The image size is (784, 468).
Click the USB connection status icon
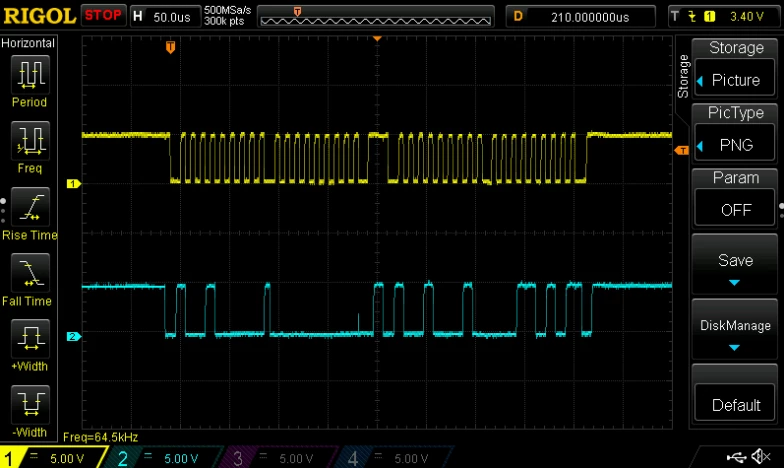[736, 457]
